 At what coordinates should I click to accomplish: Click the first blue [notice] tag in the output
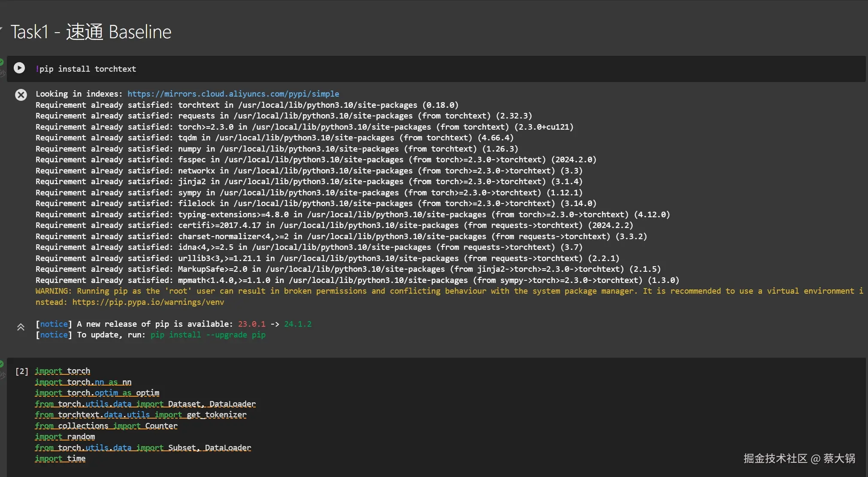tap(54, 324)
